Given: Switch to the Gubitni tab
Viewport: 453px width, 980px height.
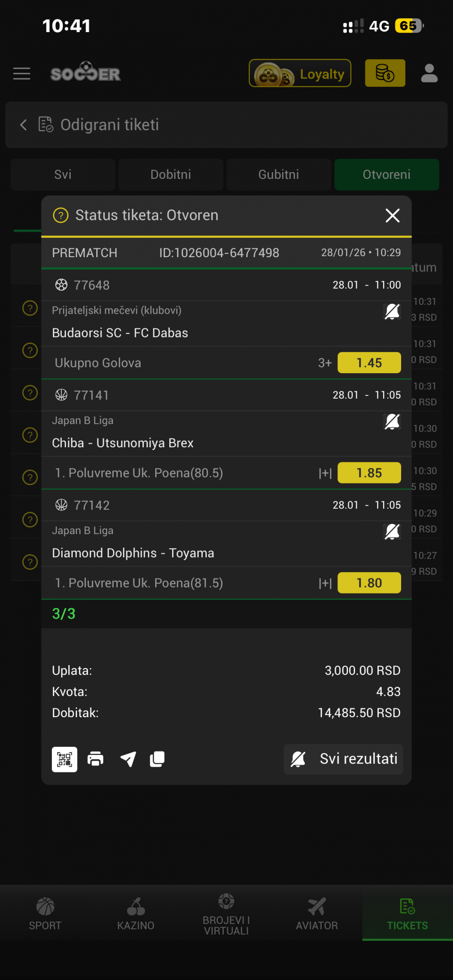Looking at the screenshot, I should [x=278, y=175].
